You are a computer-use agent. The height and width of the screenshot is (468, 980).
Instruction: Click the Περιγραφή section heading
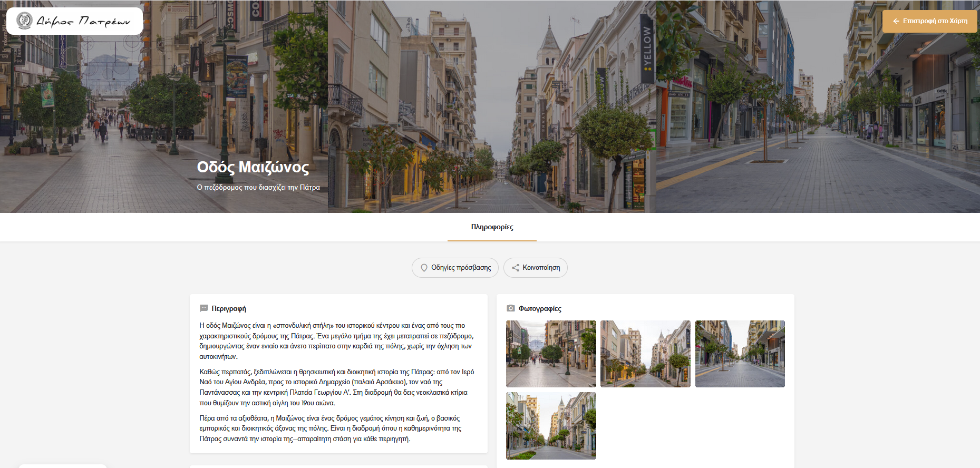point(229,308)
